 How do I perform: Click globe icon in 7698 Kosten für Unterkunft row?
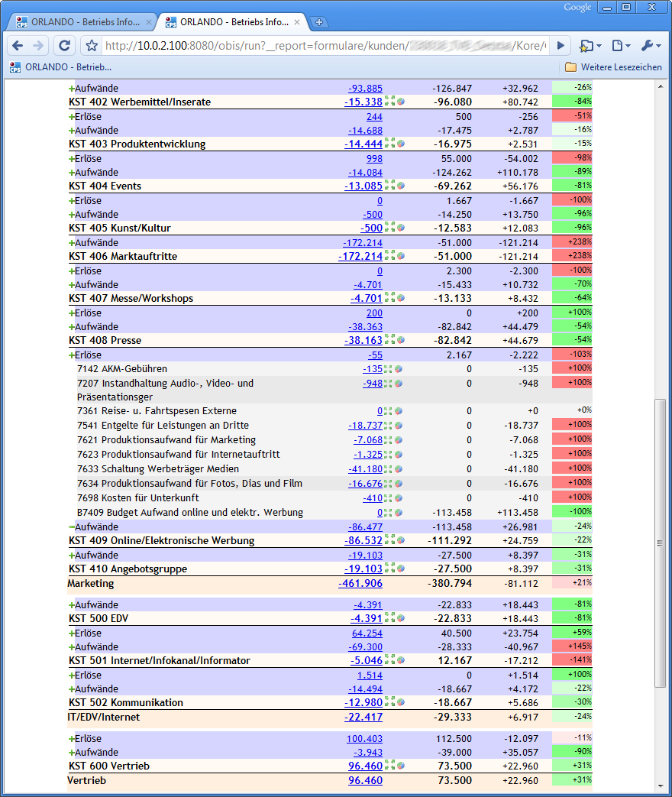tap(399, 498)
